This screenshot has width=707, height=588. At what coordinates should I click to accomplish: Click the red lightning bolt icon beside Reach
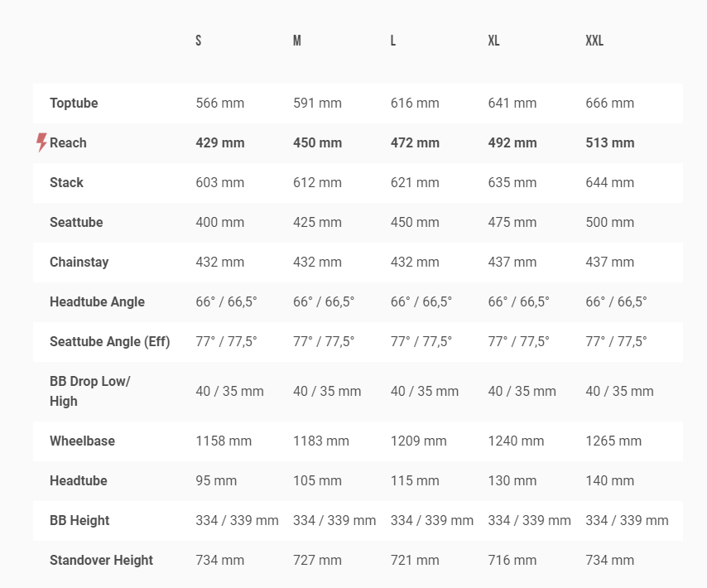coord(41,142)
